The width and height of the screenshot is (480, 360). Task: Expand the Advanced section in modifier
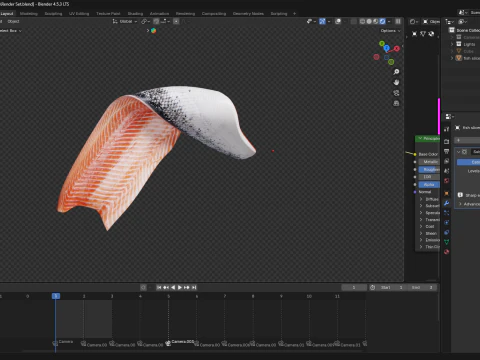point(460,204)
